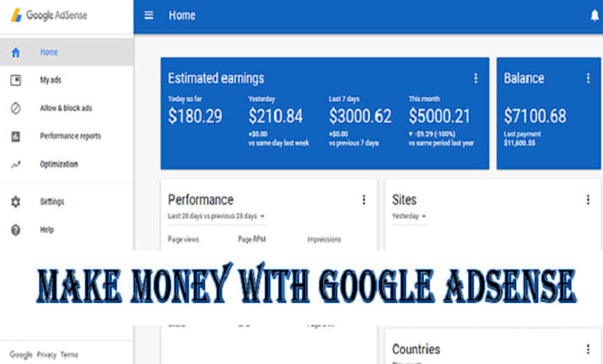Go to Allow & block ads

point(67,108)
